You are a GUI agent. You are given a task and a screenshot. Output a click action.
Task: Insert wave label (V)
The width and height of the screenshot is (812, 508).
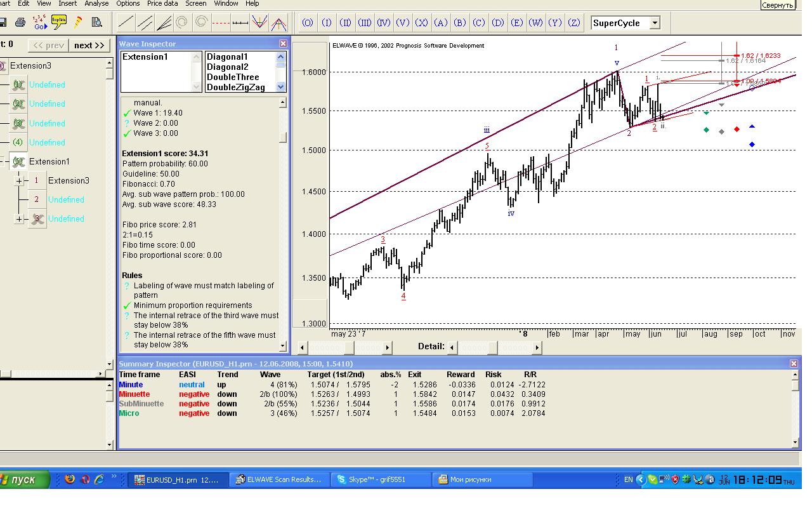(403, 23)
